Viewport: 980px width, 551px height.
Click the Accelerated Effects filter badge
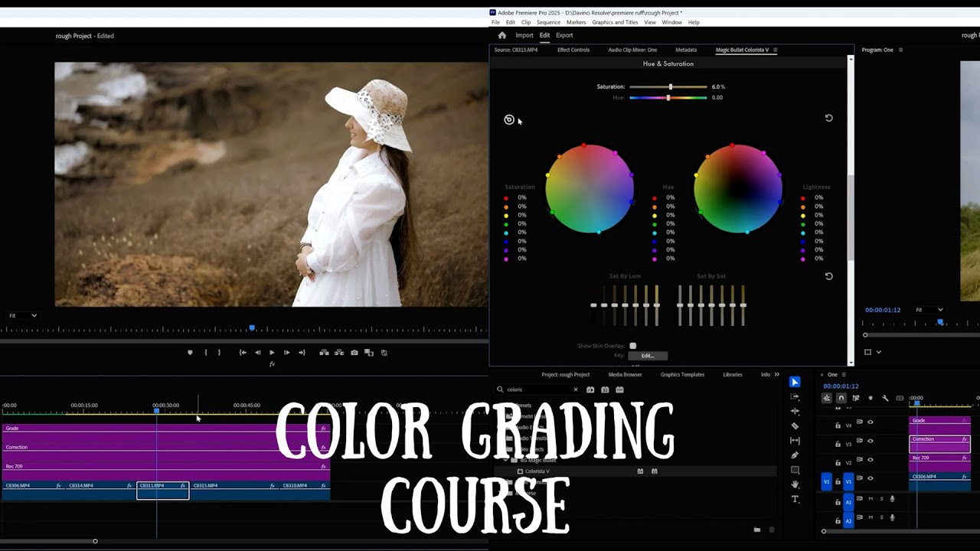coord(590,390)
